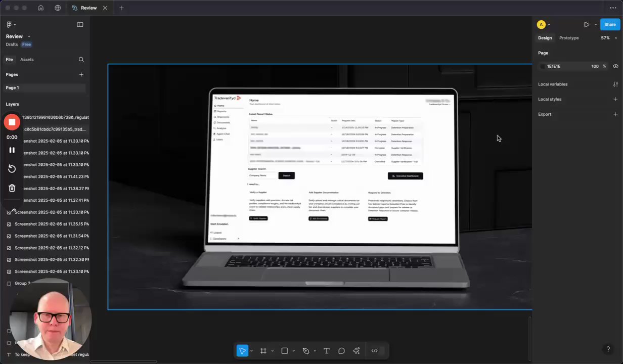Select the Text tool
The width and height of the screenshot is (623, 364).
[x=326, y=351]
